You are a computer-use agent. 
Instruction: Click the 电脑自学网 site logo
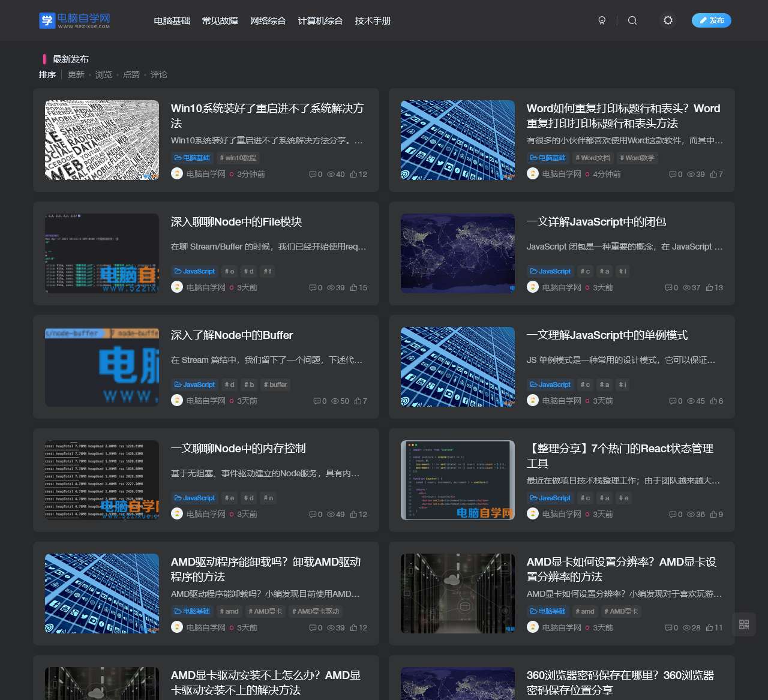tap(74, 20)
